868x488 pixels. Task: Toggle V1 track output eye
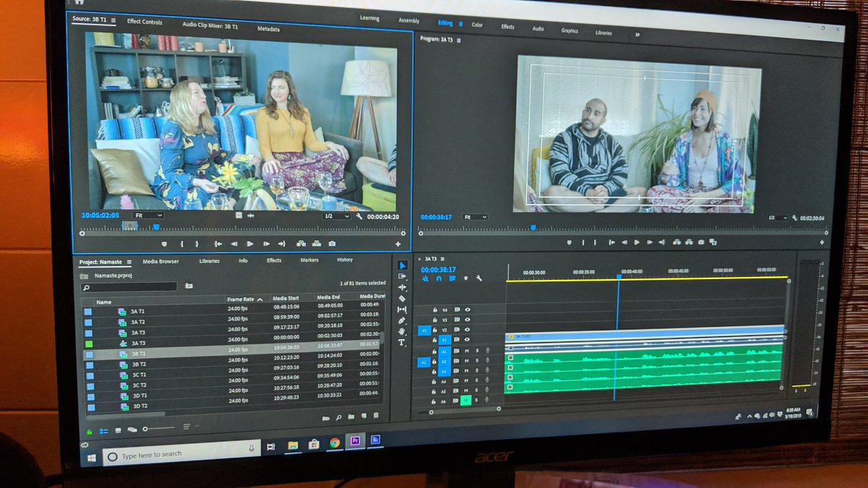pos(467,340)
